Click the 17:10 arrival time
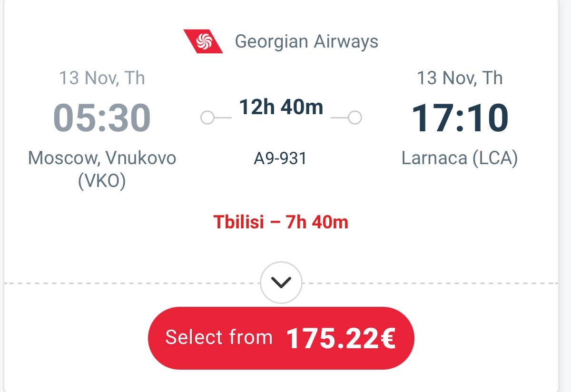571x392 pixels. [460, 118]
